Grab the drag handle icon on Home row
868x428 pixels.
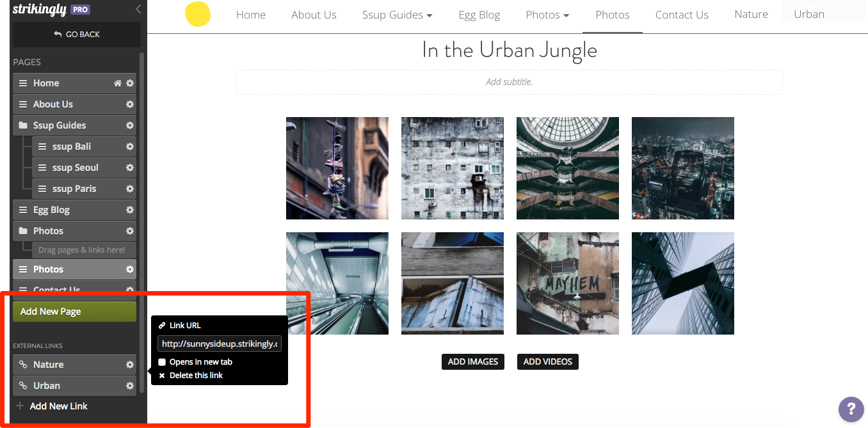[x=23, y=83]
